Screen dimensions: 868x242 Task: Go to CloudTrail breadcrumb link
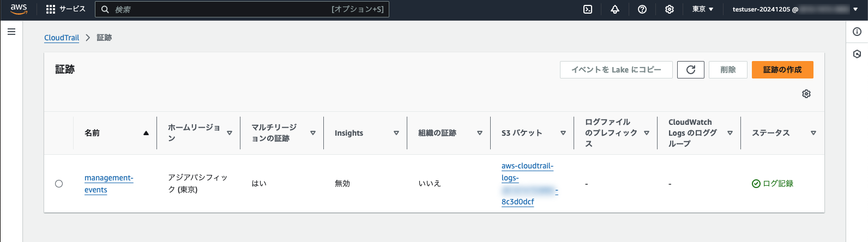pos(62,38)
